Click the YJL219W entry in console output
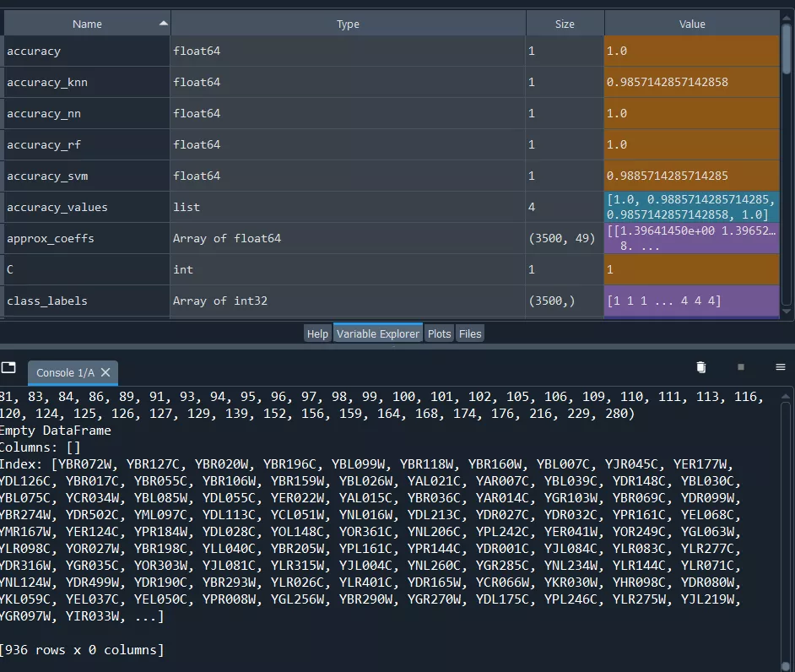The width and height of the screenshot is (795, 672). pos(707,599)
